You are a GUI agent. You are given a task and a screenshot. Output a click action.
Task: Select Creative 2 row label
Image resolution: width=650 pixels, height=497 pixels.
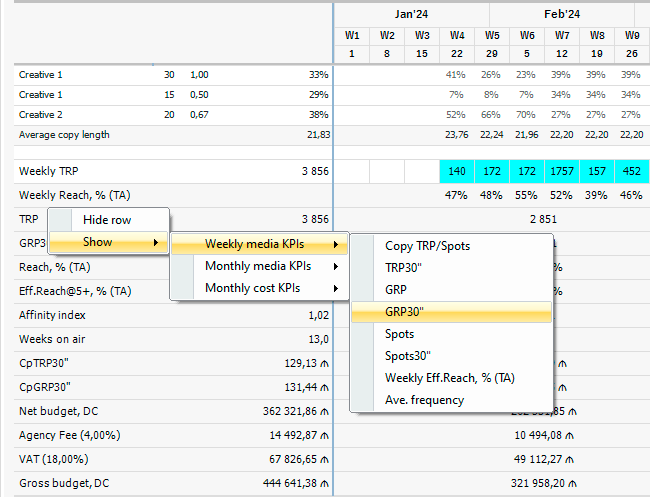coord(41,115)
